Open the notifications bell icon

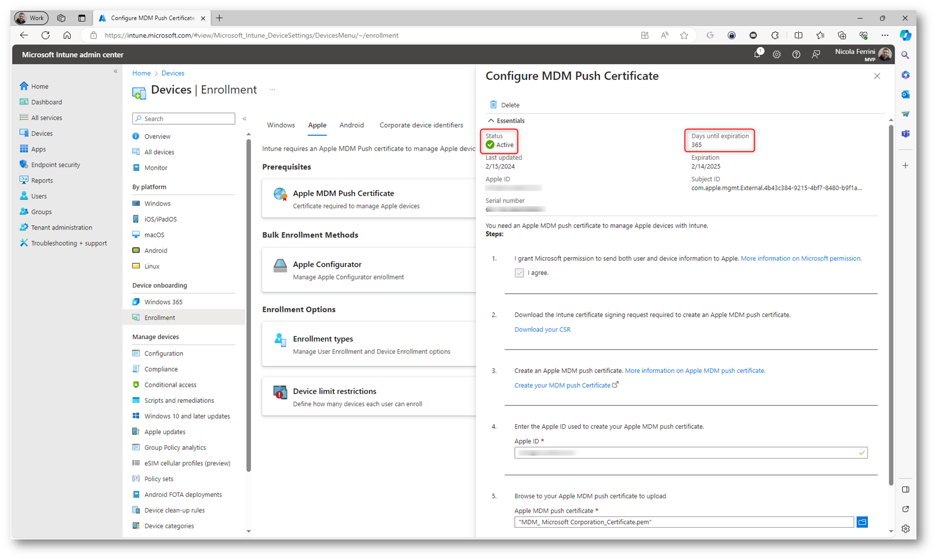click(757, 54)
